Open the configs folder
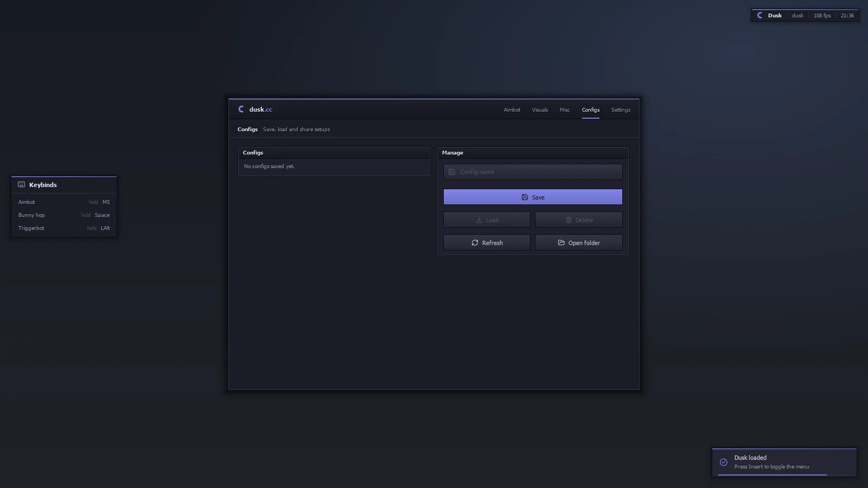 click(579, 242)
